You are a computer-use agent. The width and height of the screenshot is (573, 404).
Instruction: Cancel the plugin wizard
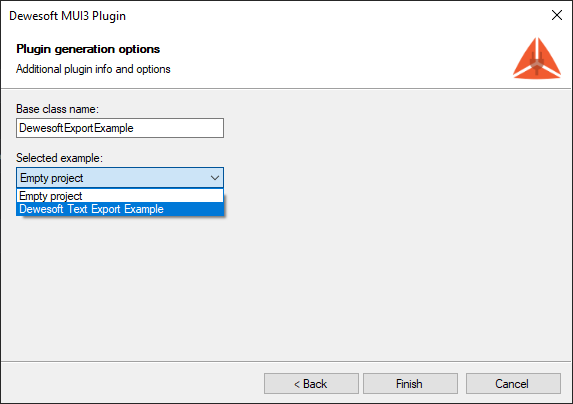(x=513, y=384)
